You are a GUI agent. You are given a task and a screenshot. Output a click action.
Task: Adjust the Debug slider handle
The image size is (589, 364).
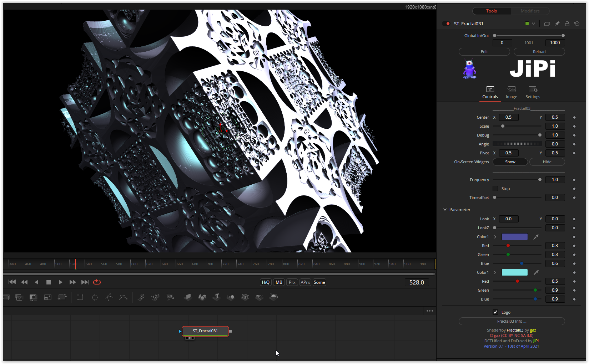540,135
